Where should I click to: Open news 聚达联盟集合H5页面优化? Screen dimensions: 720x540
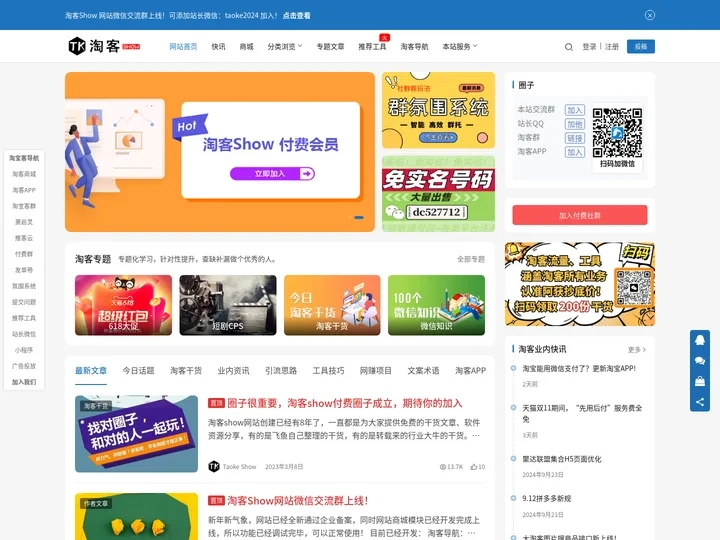coord(562,459)
